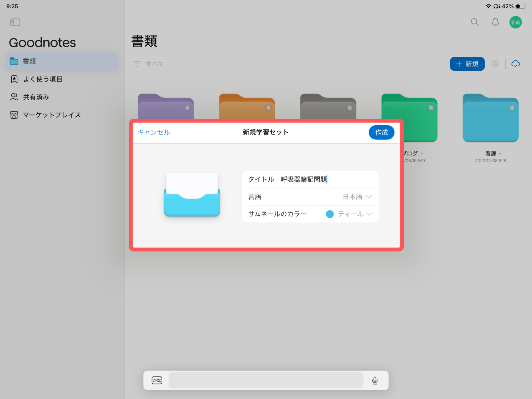Click the cloud sync icon
Image resolution: width=532 pixels, height=399 pixels.
point(515,64)
